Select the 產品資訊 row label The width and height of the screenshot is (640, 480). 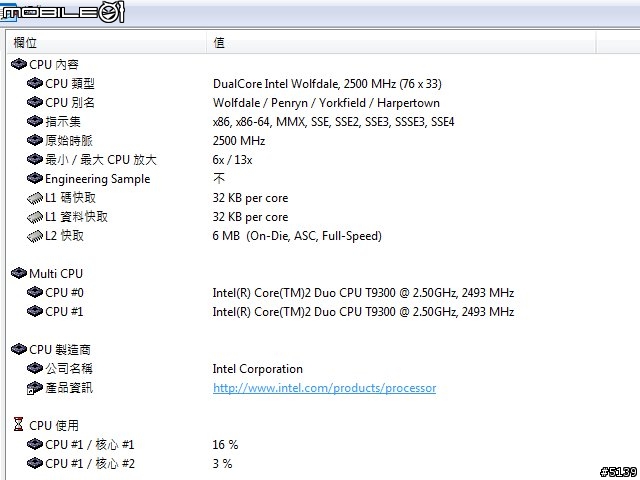69,387
